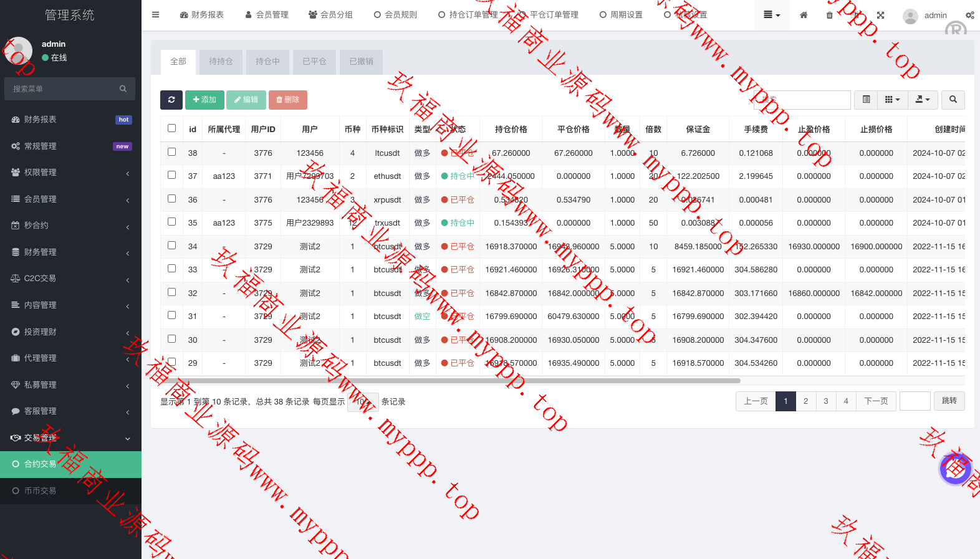980x559 pixels.
Task: Open the export dropdown in table toolbar
Action: (x=923, y=100)
